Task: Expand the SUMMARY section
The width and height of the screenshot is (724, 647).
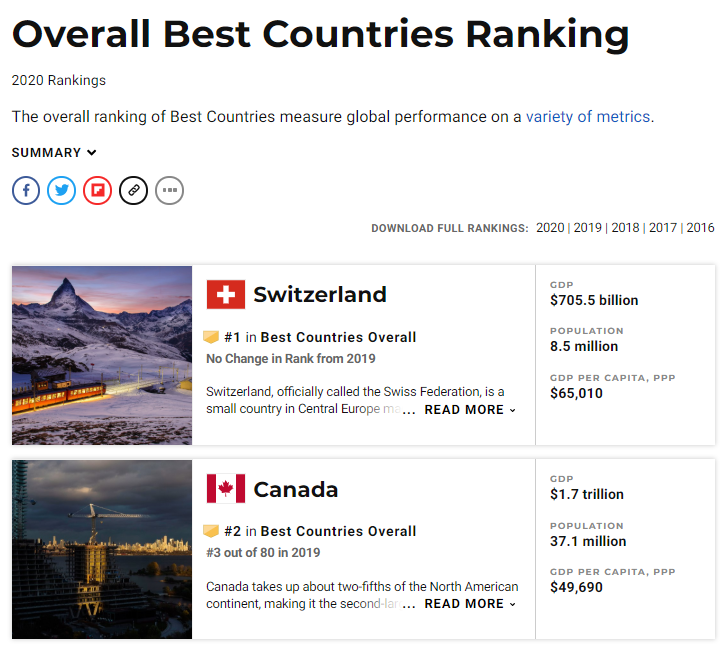Action: (54, 152)
